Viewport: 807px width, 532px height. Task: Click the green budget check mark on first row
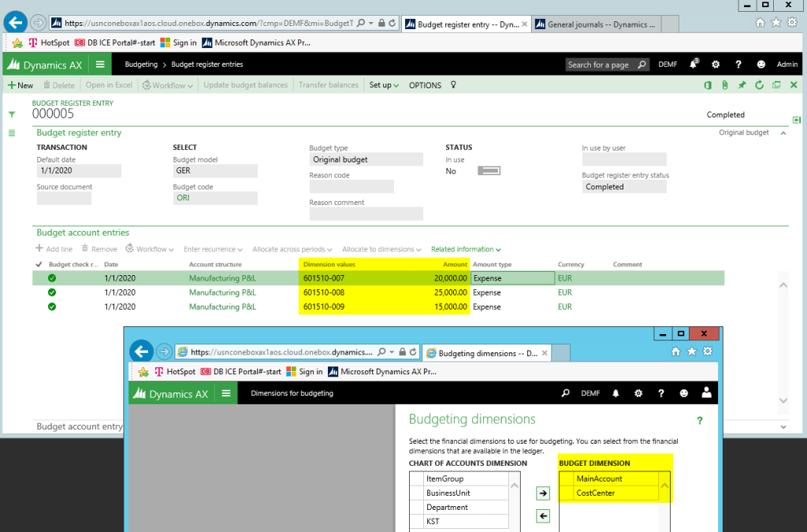51,277
